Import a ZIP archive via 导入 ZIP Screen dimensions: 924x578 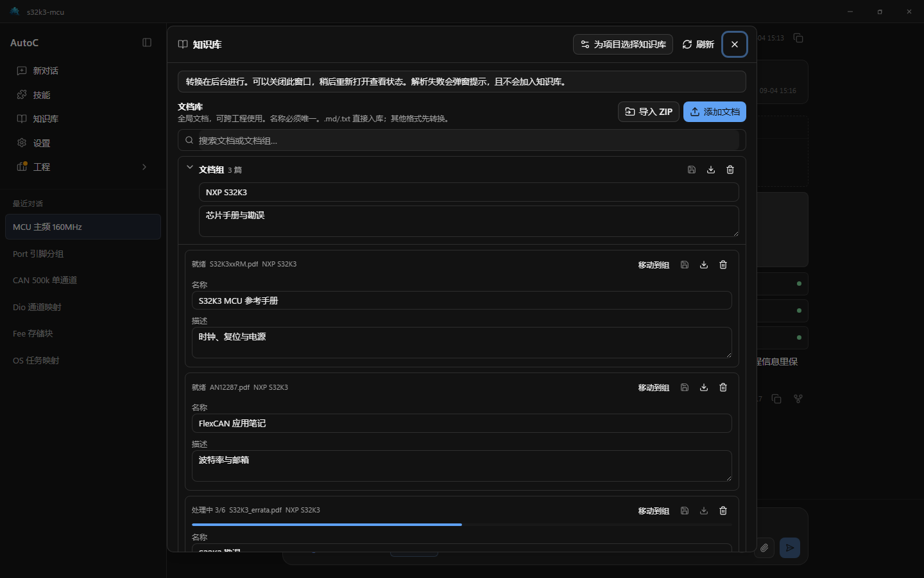649,112
